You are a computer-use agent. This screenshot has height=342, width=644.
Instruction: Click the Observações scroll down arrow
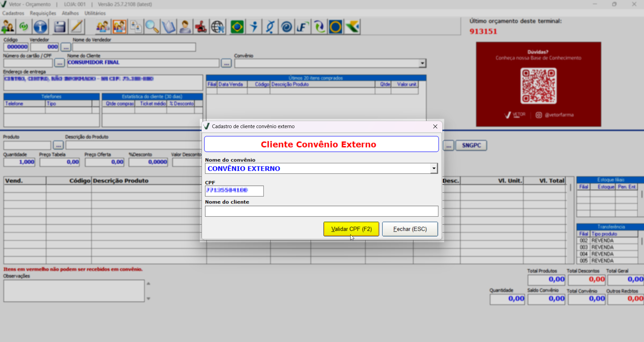tap(148, 299)
